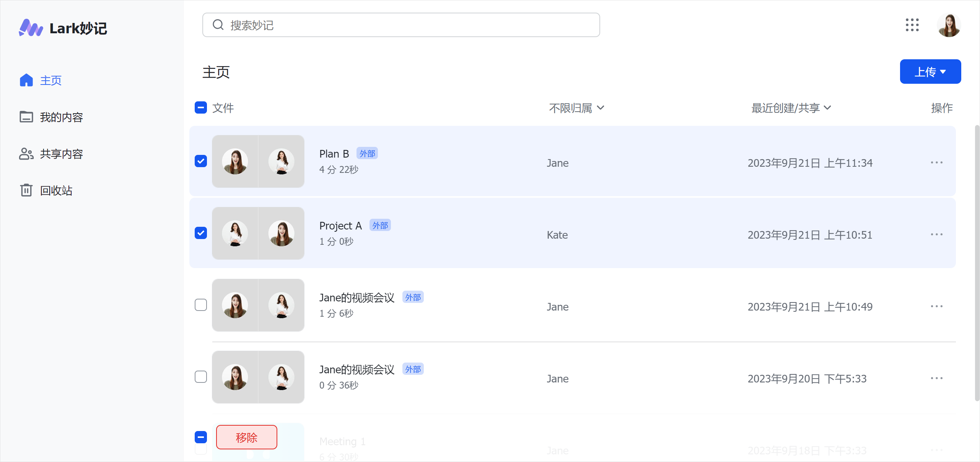
Task: Check the 0 分 36秒 meeting checkbox
Action: pyautogui.click(x=201, y=377)
